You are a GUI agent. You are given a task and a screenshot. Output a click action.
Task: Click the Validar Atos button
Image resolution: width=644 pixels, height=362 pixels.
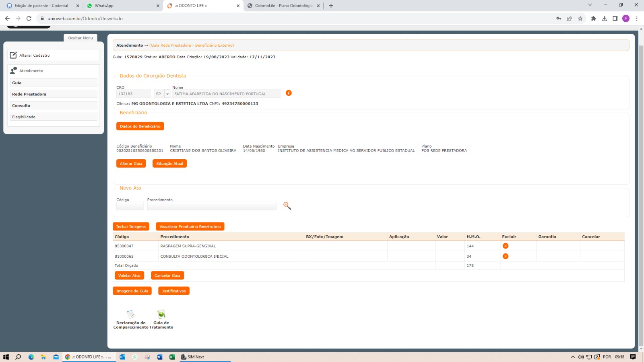[129, 276]
